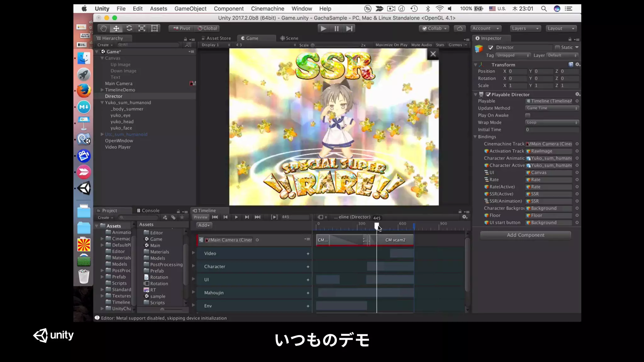
Task: Open Playable Director settings gear
Action: tap(577, 94)
